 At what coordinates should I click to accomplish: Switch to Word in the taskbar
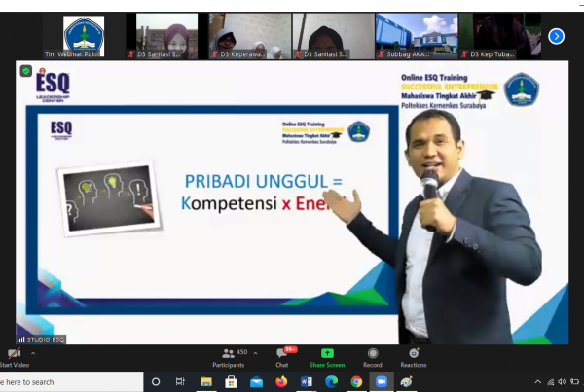(x=307, y=382)
